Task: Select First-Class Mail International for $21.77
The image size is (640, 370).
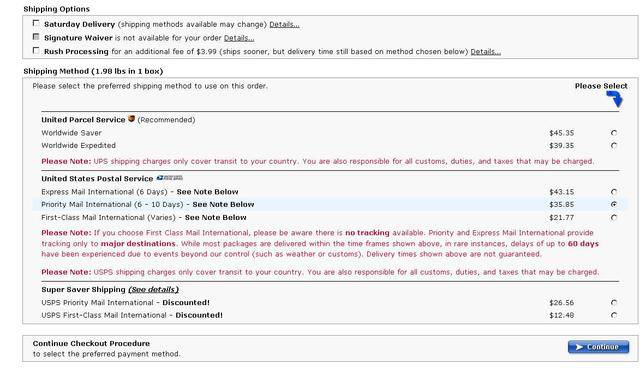Action: (614, 217)
